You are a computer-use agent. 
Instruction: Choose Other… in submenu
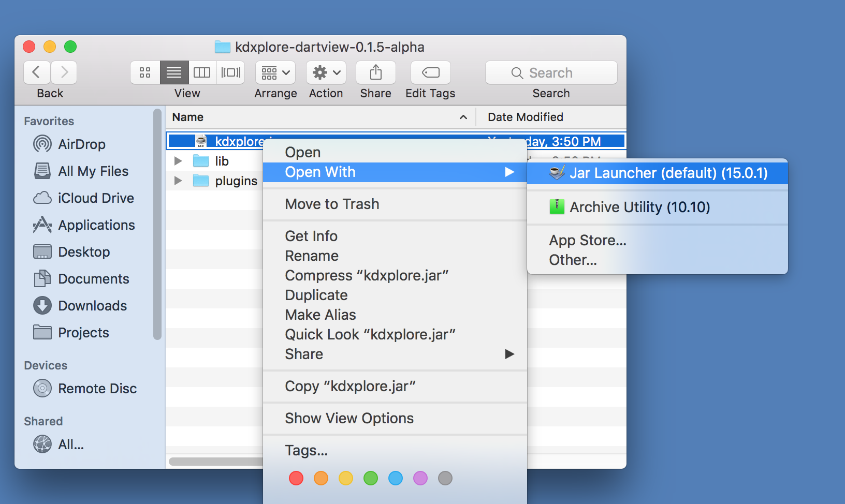pos(658,260)
